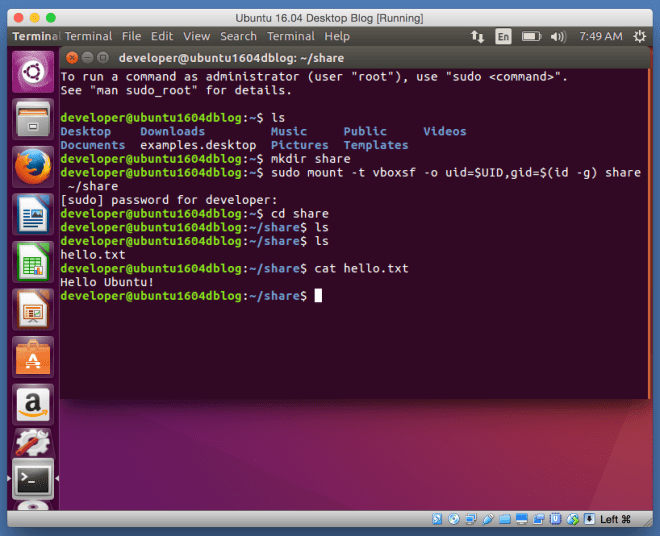This screenshot has height=536, width=660.
Task: Open the Search menu in menu bar
Action: (x=238, y=36)
